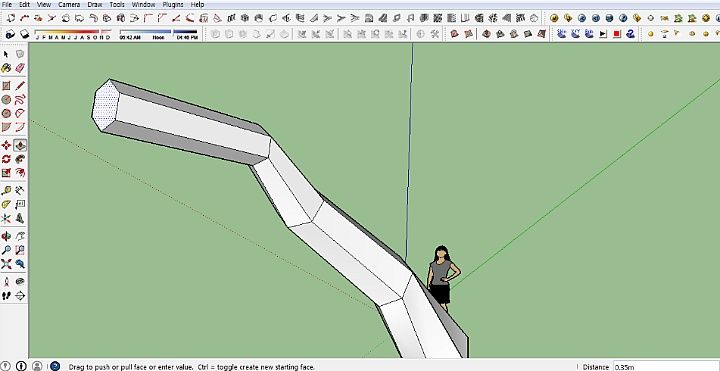Open the Edit menu
This screenshot has width=720, height=371.
(24, 4)
